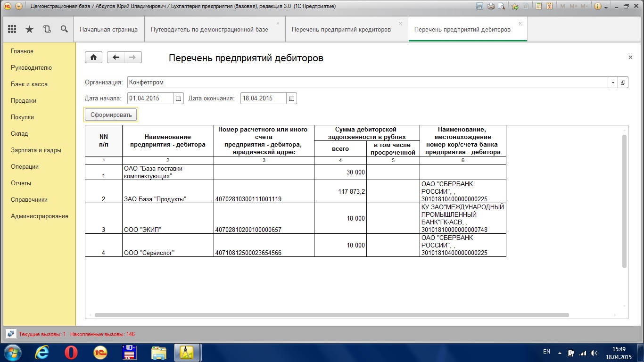Open print preview via magnifier page icon

pos(501,6)
